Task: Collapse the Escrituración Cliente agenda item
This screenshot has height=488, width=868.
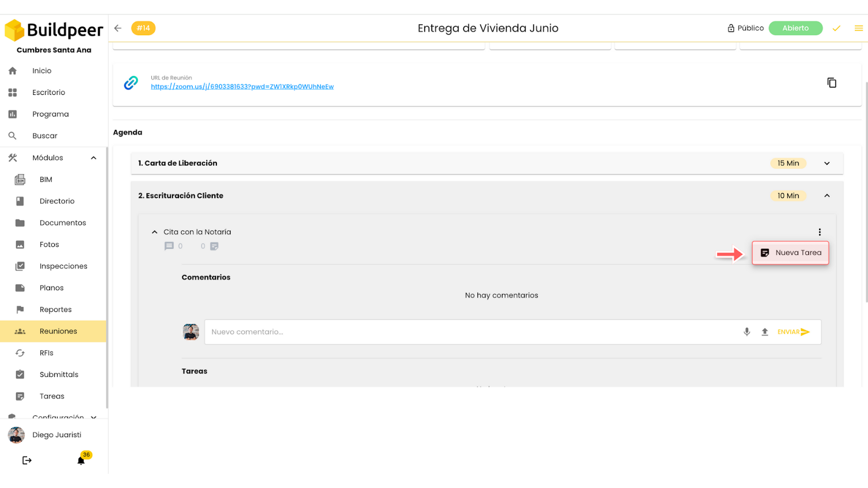Action: [x=827, y=196]
